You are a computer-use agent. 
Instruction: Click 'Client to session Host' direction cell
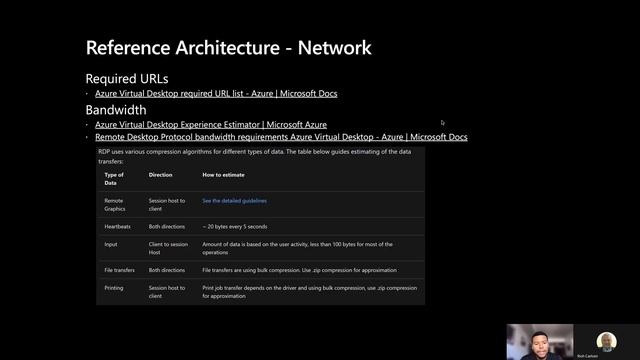168,248
